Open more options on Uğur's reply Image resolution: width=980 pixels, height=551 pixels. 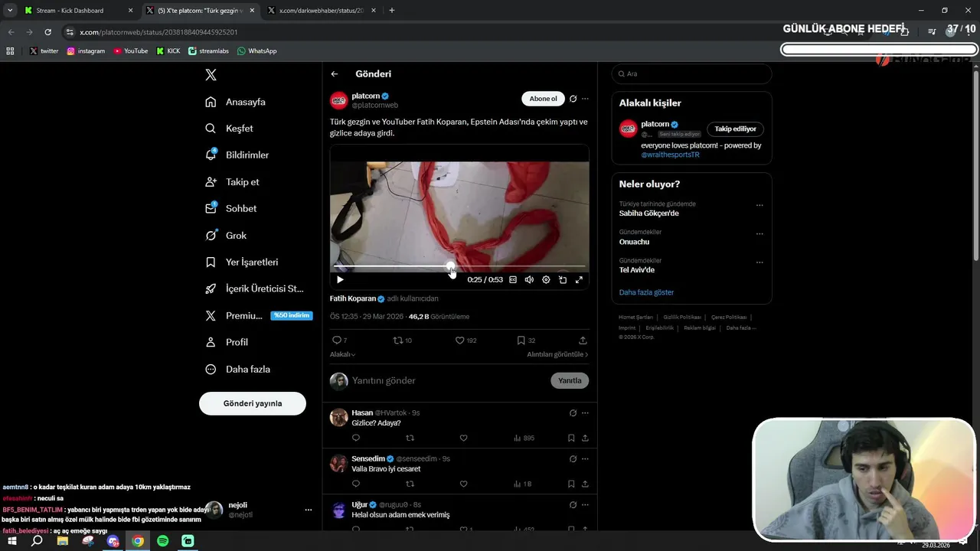(585, 505)
